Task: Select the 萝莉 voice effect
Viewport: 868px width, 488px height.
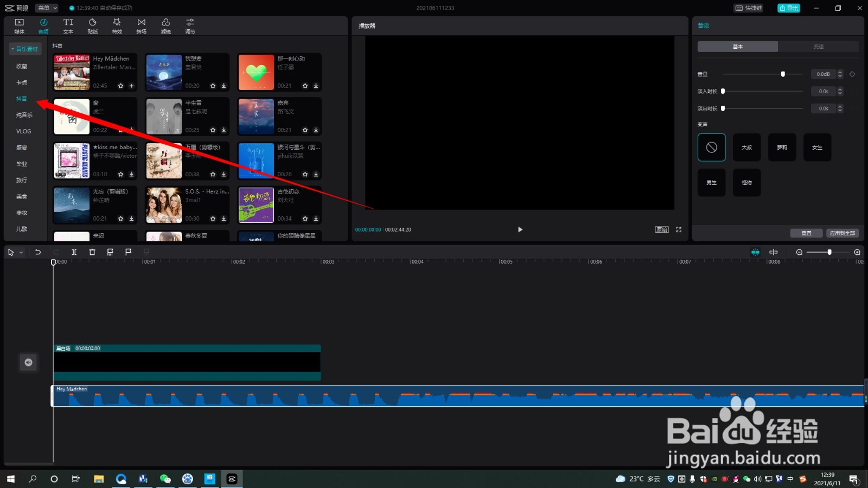Action: [x=782, y=147]
